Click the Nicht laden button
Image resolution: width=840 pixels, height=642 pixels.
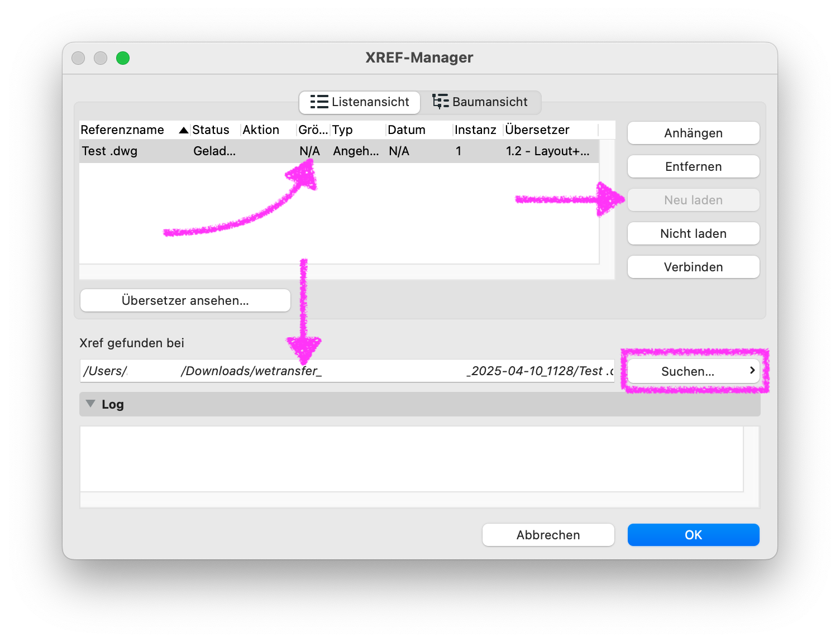[693, 233]
